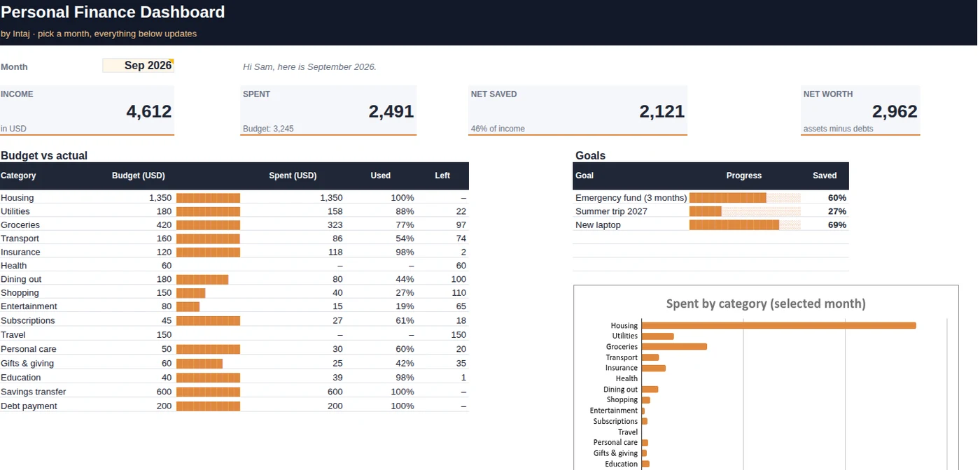Open the Sep 2026 month selector cell

pyautogui.click(x=138, y=66)
